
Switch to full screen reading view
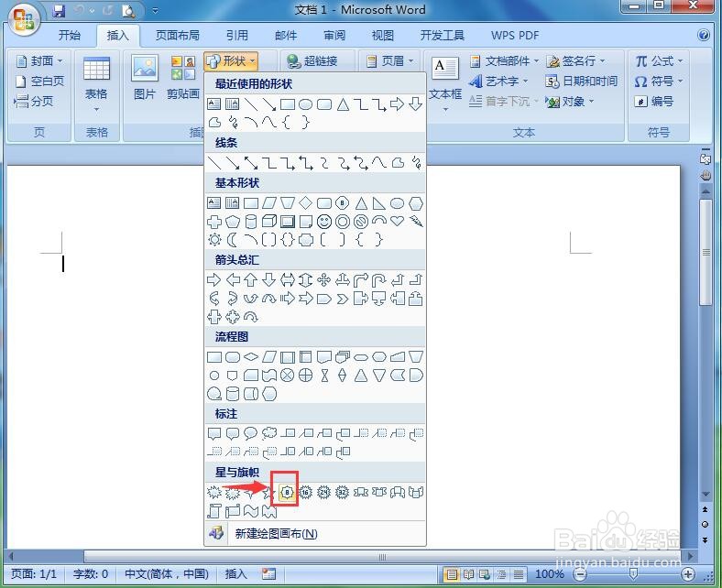point(468,574)
